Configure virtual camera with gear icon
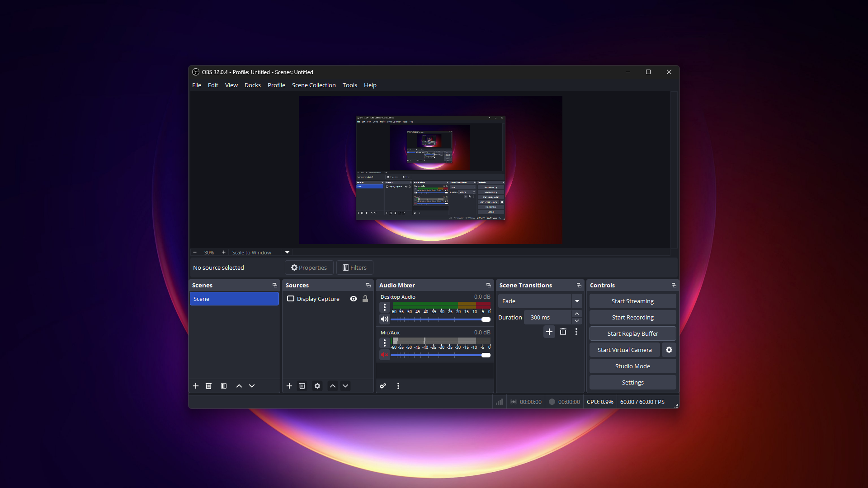The image size is (868, 488). tap(669, 350)
